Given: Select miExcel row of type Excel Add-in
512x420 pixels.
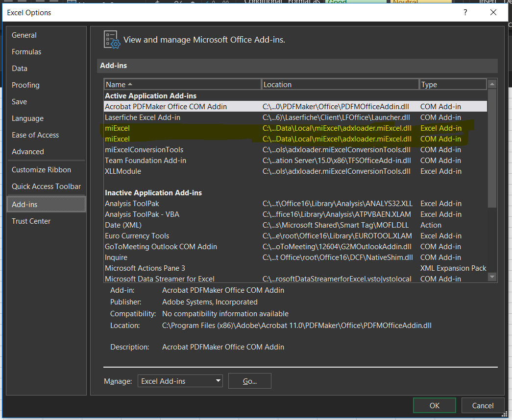Looking at the screenshot, I should click(295, 128).
